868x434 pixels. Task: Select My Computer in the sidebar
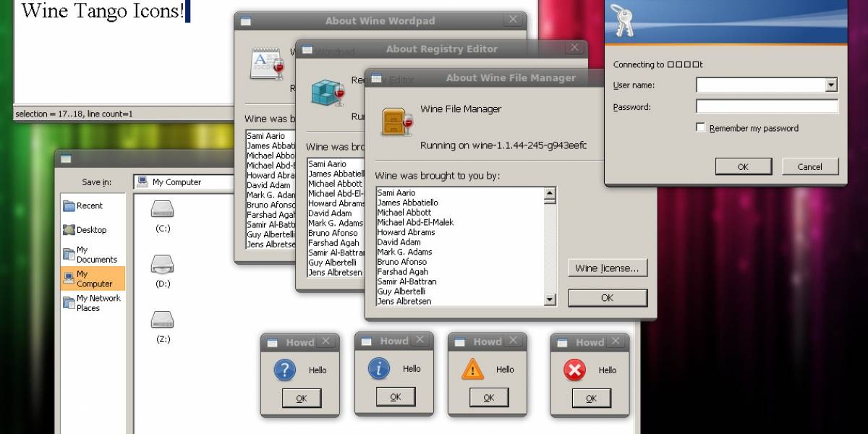click(x=92, y=278)
